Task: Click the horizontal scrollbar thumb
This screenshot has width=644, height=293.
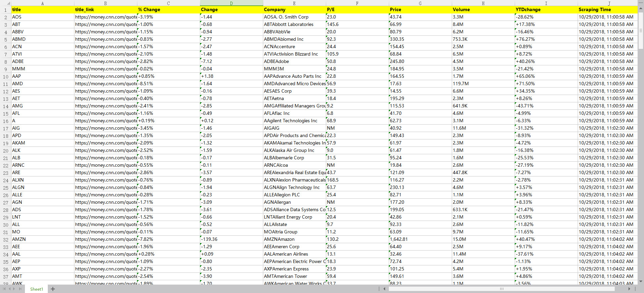Action: (502, 289)
